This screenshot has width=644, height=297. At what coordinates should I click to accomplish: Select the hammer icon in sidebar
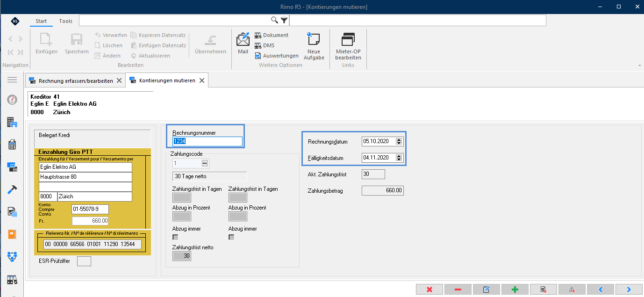point(12,190)
